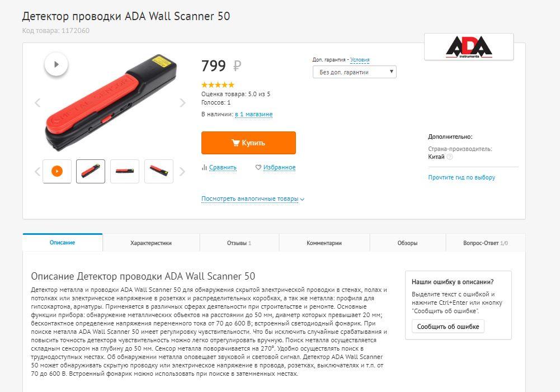Click Сообщить об ошибке button
Screen dimensions: 560x392
click(448, 327)
